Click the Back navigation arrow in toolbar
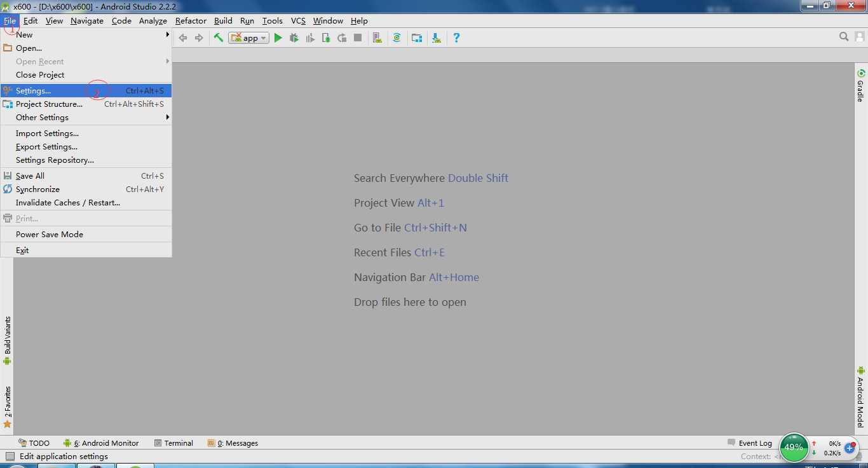 point(183,38)
